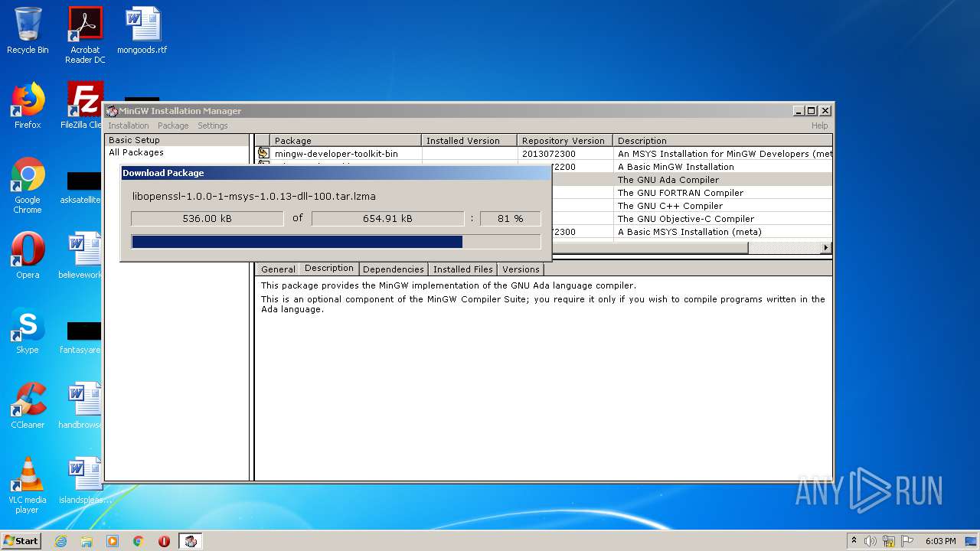Launch VLC media player shortcut
Screen dimensions: 980x551
tap(28, 485)
